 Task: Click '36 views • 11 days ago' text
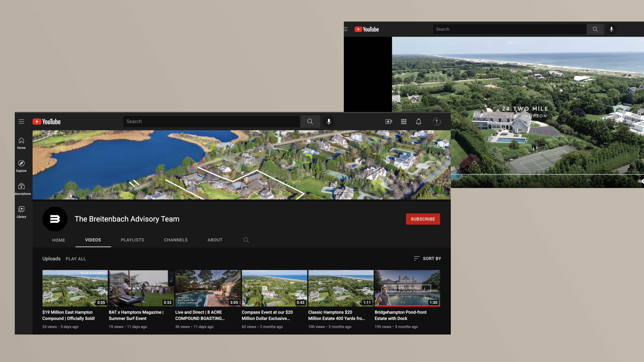pyautogui.click(x=194, y=326)
